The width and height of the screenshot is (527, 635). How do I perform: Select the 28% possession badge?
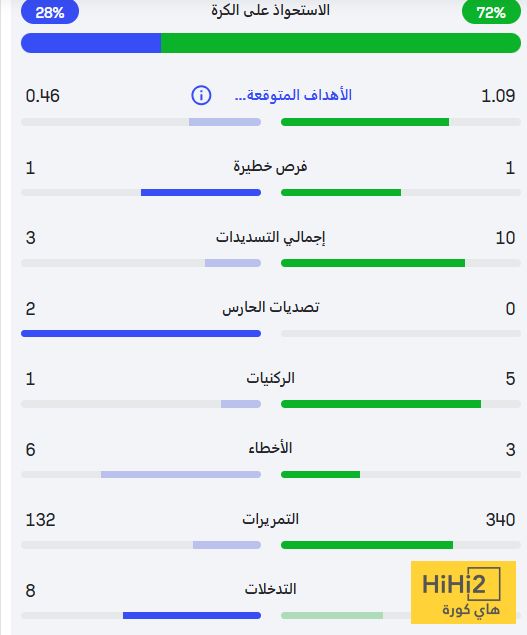click(50, 12)
